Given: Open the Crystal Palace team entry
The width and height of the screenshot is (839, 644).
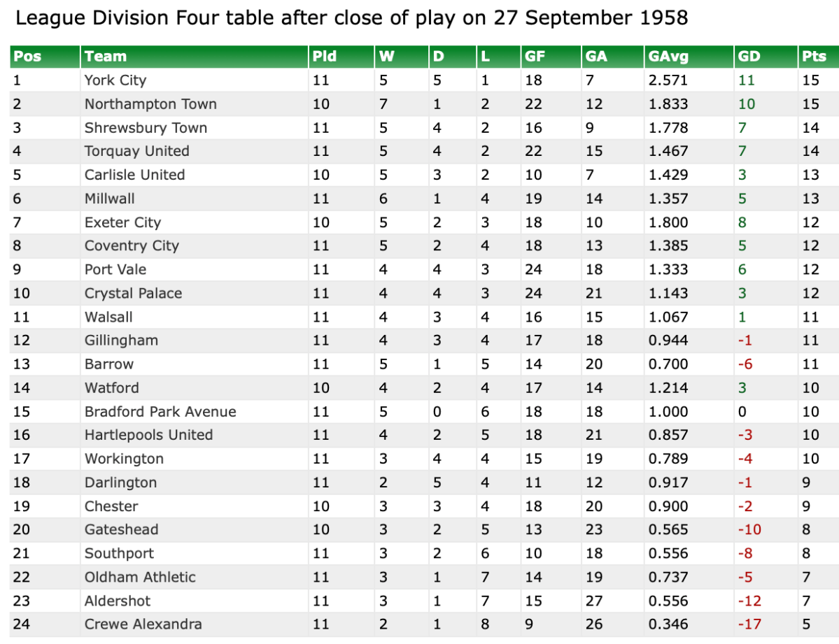Looking at the screenshot, I should [133, 294].
